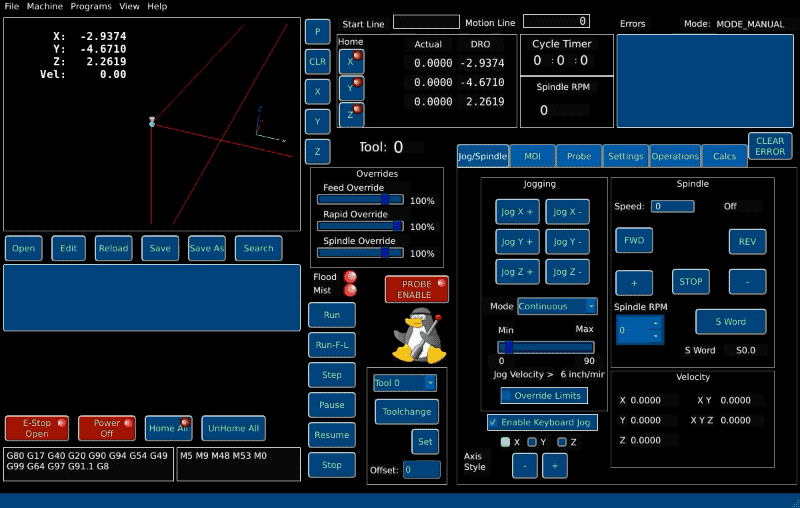Toggle the Mist coolant indicator
The width and height of the screenshot is (800, 508).
coord(350,291)
